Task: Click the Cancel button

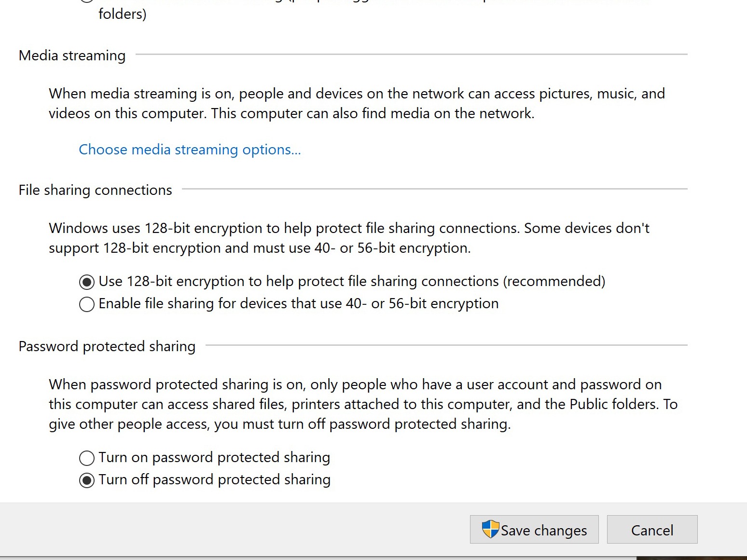Action: 652,529
